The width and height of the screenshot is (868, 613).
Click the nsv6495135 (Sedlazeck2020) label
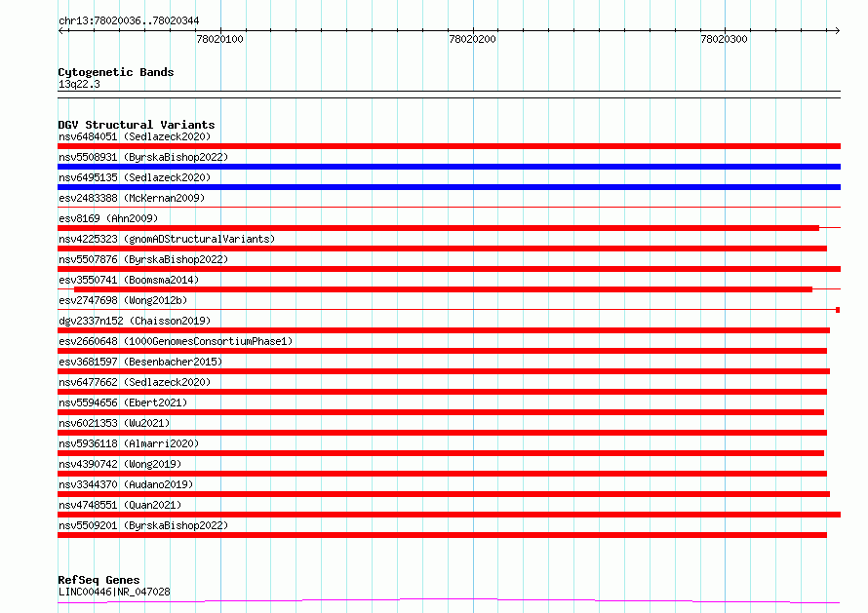click(x=135, y=177)
